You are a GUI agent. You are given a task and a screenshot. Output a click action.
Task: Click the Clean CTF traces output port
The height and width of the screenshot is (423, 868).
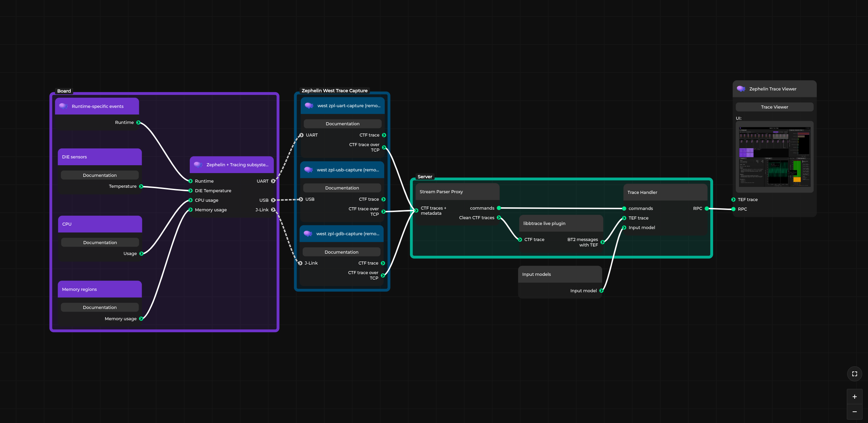[x=499, y=218]
